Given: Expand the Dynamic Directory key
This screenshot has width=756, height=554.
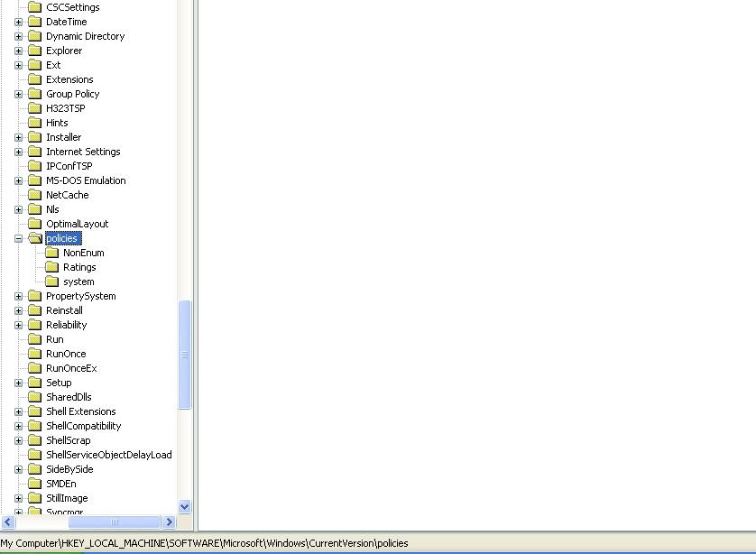Looking at the screenshot, I should (x=18, y=37).
